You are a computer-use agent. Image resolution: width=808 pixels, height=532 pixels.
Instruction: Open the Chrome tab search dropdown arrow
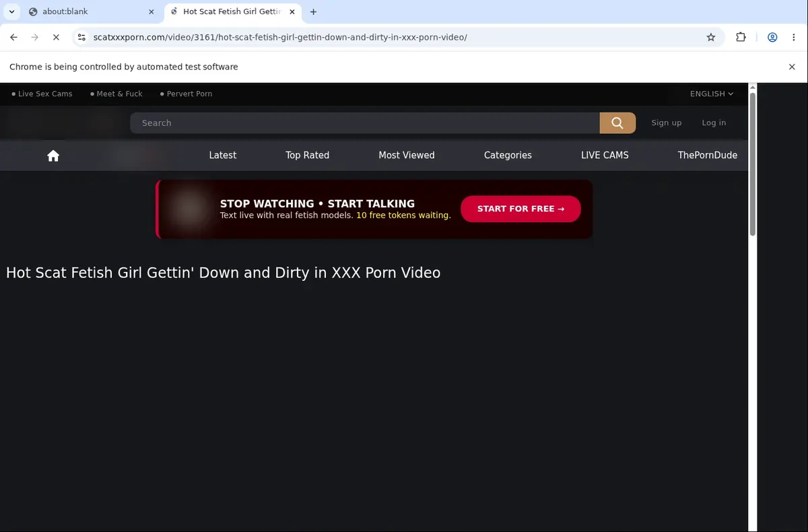coord(11,11)
